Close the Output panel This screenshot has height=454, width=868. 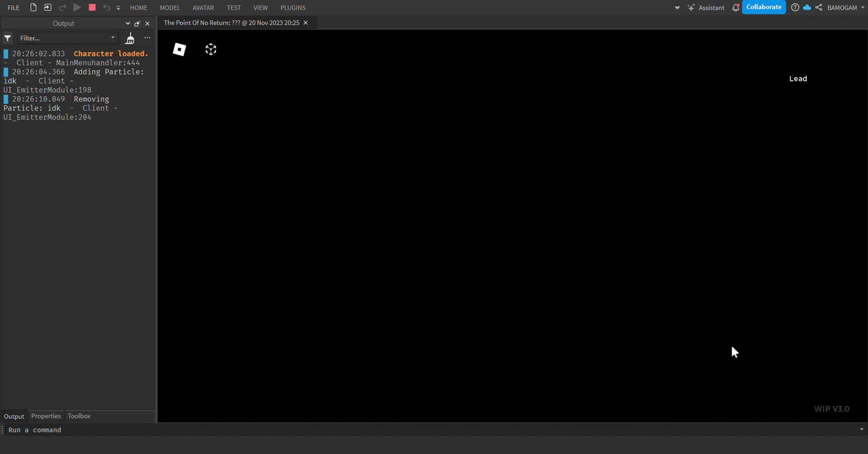[x=147, y=24]
